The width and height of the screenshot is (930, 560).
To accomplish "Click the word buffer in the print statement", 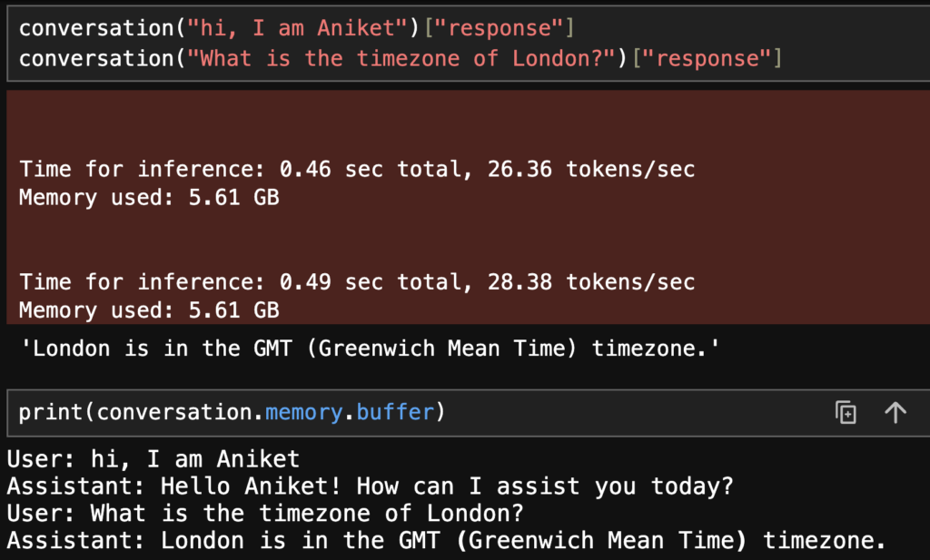I will 395,412.
